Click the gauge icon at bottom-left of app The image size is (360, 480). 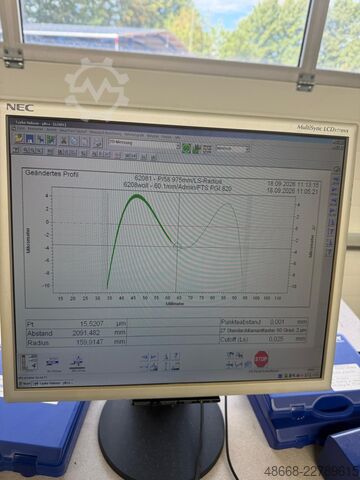30,361
